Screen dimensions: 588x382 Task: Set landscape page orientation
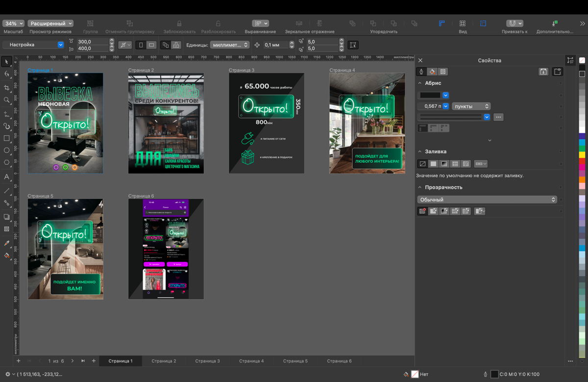point(151,45)
